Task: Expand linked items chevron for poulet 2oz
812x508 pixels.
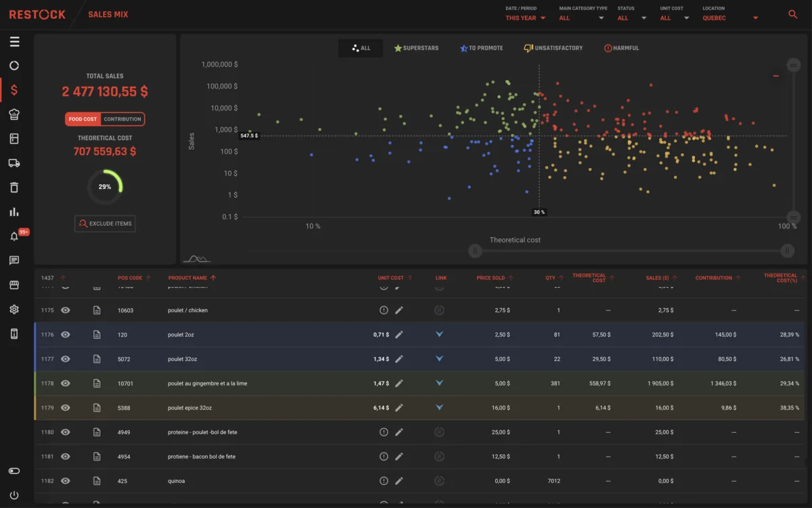Action: coord(439,335)
